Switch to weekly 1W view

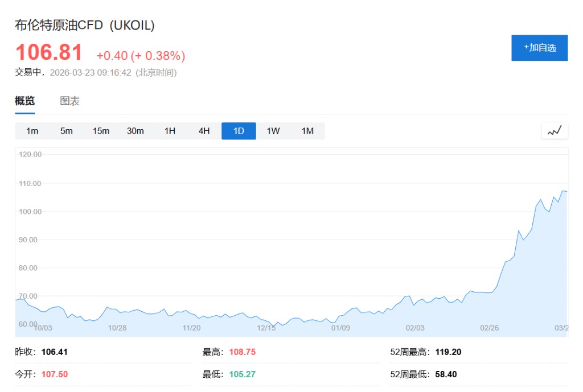[273, 131]
